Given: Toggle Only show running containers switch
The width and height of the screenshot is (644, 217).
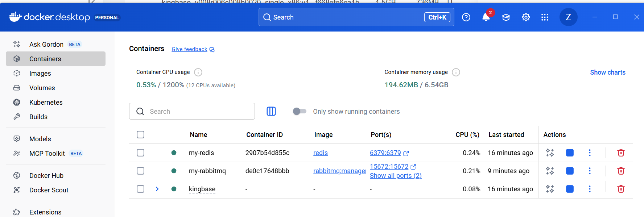Looking at the screenshot, I should click(300, 111).
